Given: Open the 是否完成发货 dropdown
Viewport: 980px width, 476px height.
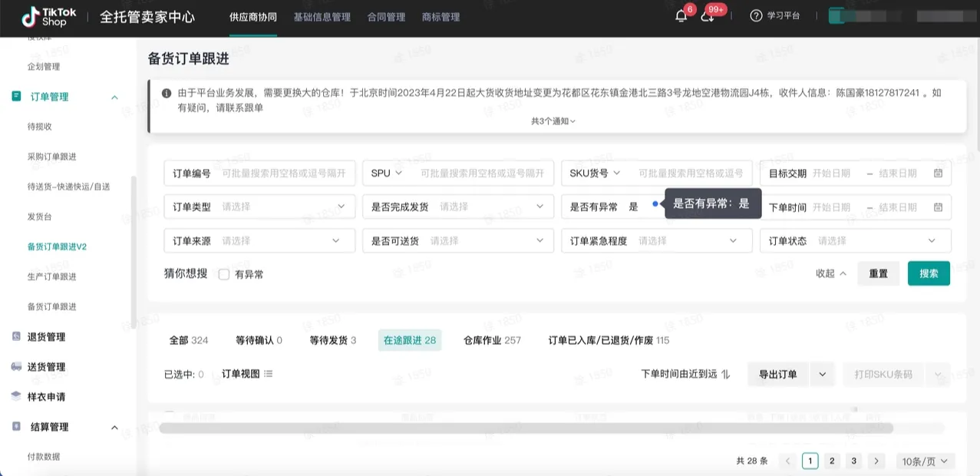Looking at the screenshot, I should 458,207.
